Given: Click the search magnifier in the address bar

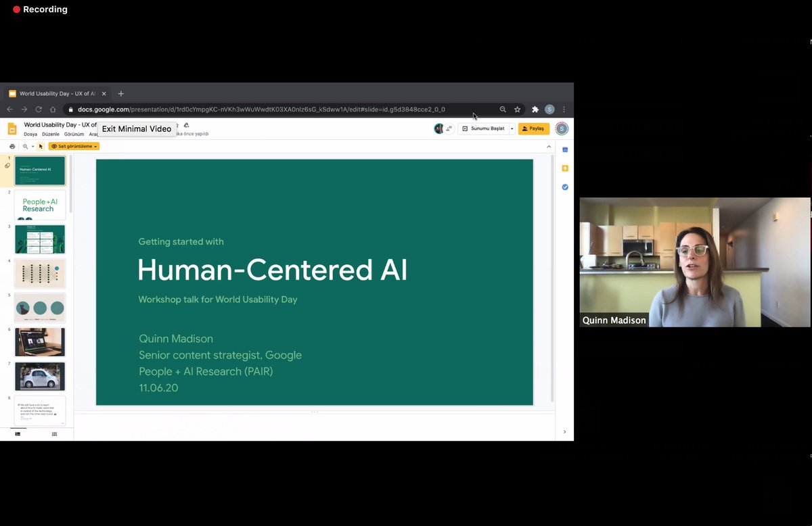Looking at the screenshot, I should click(503, 110).
